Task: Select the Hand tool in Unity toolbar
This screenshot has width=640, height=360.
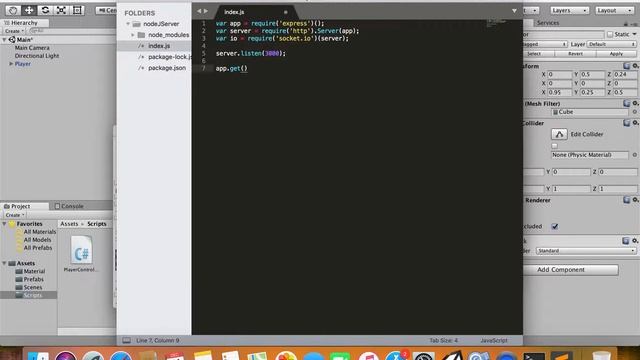Action: pos(13,10)
